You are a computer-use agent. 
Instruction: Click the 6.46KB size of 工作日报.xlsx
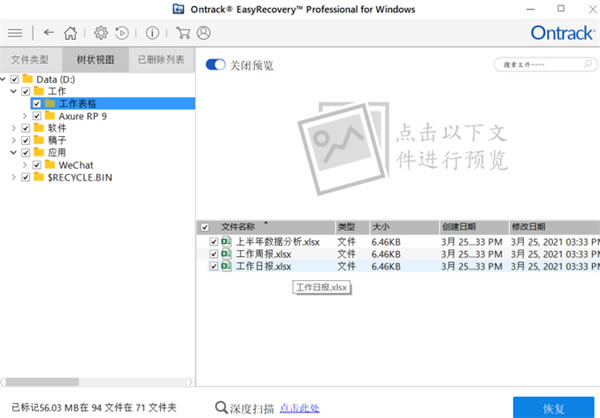[x=386, y=266]
